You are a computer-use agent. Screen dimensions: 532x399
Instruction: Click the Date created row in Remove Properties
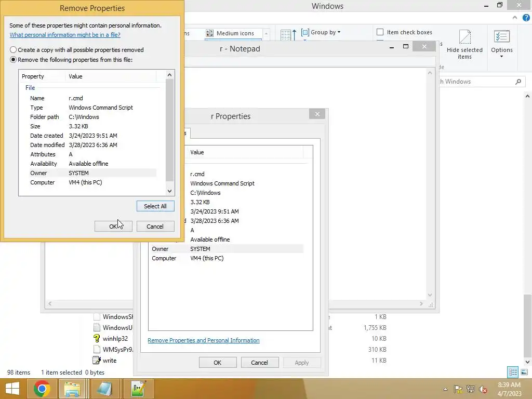92,136
